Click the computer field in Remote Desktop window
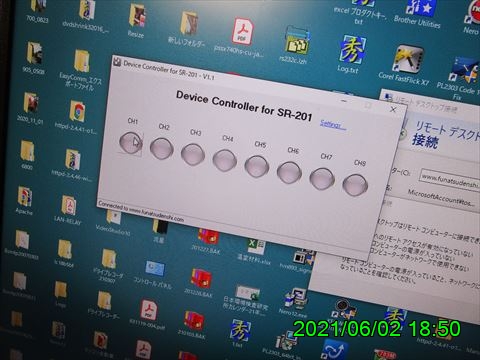The height and width of the screenshot is (360, 480). click(x=450, y=181)
